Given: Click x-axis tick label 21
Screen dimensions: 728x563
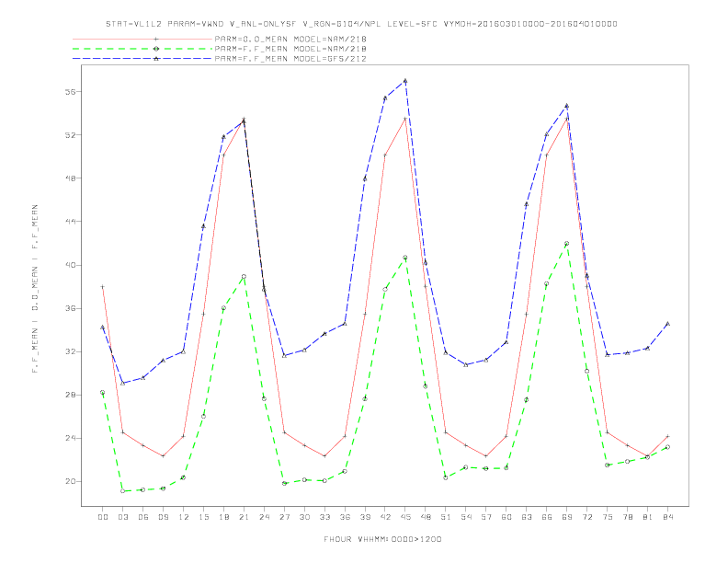Looking at the screenshot, I should coord(244,517).
